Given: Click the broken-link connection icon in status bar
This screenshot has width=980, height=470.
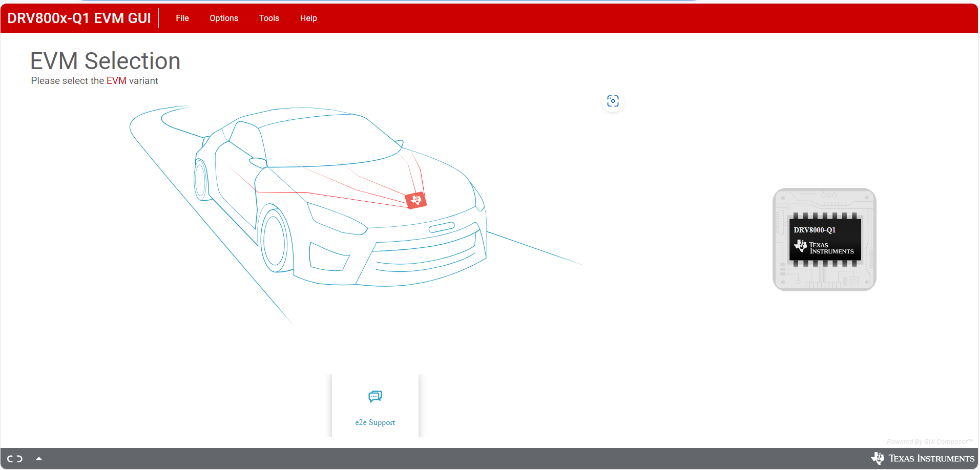Looking at the screenshot, I should [x=14, y=458].
